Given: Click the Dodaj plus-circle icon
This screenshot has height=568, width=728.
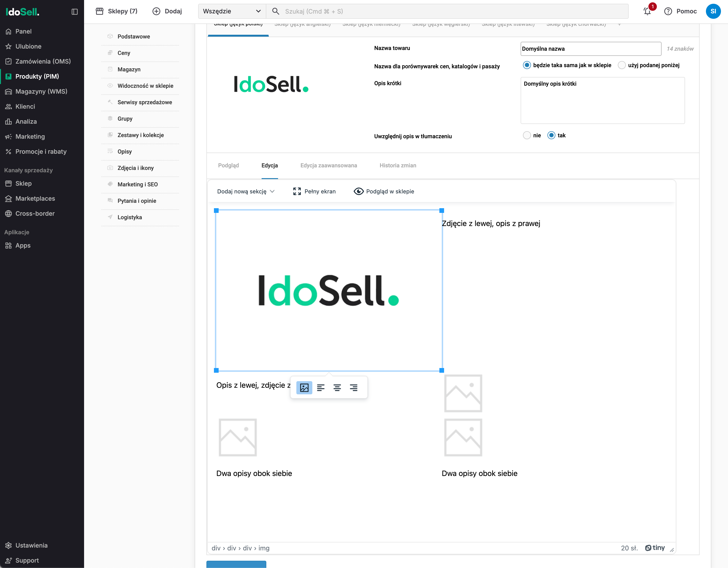Looking at the screenshot, I should tap(156, 11).
